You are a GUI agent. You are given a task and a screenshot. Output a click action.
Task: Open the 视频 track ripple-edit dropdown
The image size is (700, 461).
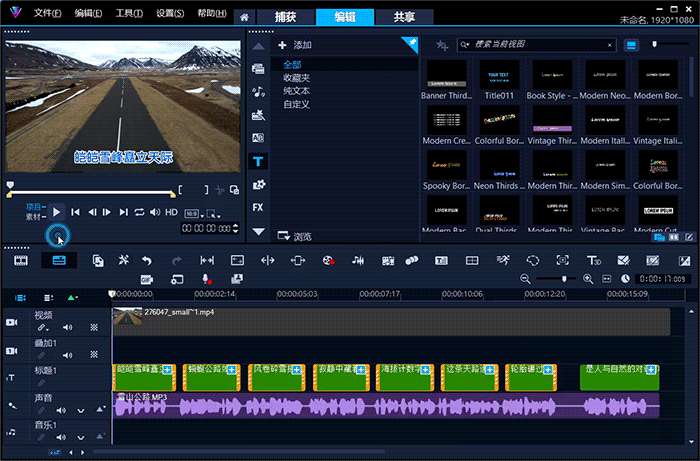coord(43,328)
